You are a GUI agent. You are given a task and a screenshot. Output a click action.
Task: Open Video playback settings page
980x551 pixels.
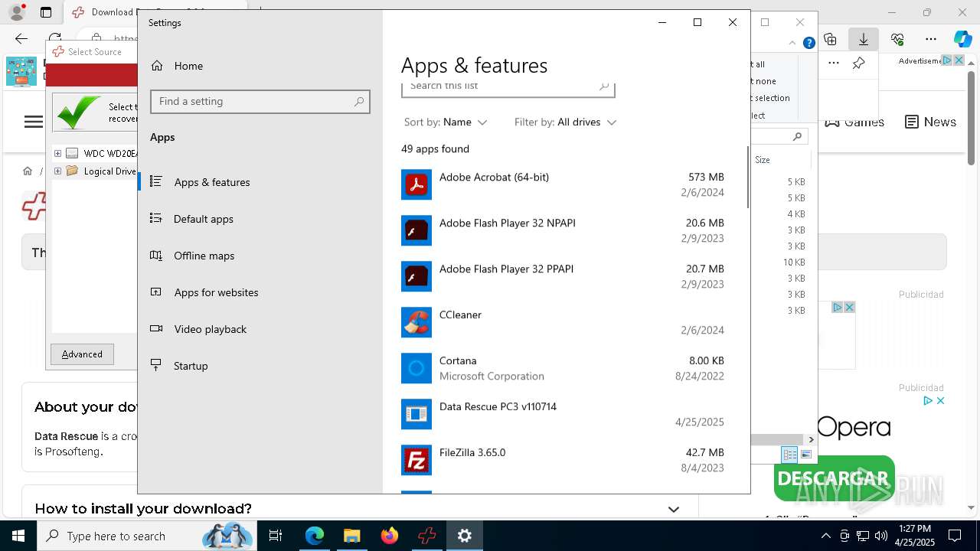(260, 329)
